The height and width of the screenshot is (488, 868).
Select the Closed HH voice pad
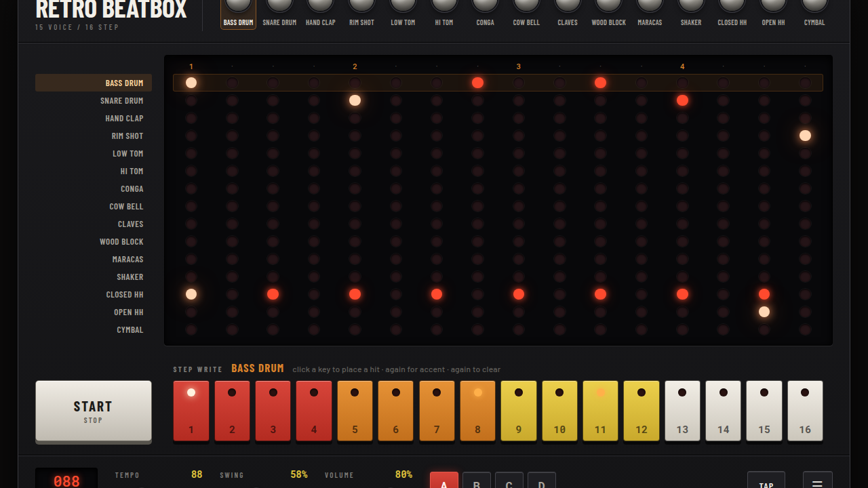[732, 14]
